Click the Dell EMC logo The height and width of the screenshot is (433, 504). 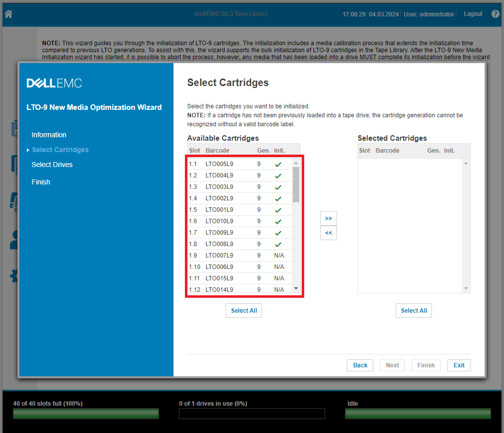[x=54, y=83]
